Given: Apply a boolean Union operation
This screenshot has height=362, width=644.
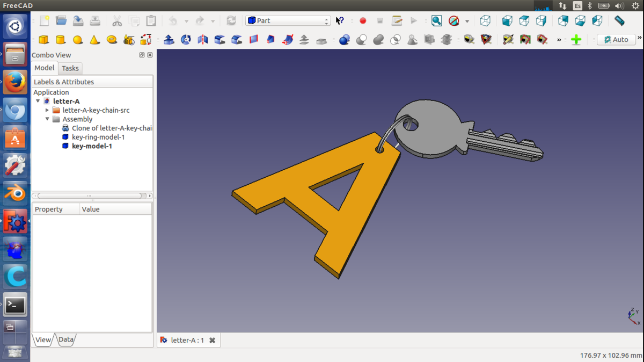Looking at the screenshot, I should point(378,39).
